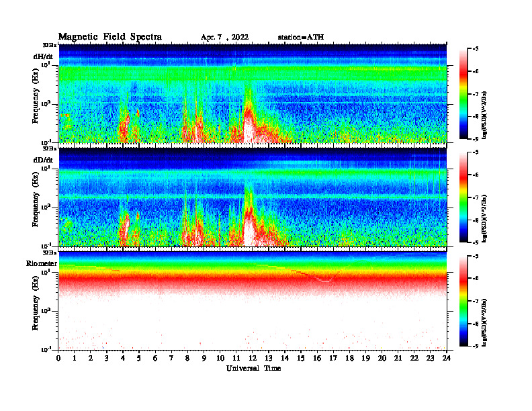Click the dD/dt spectrogram plot area

click(253, 197)
